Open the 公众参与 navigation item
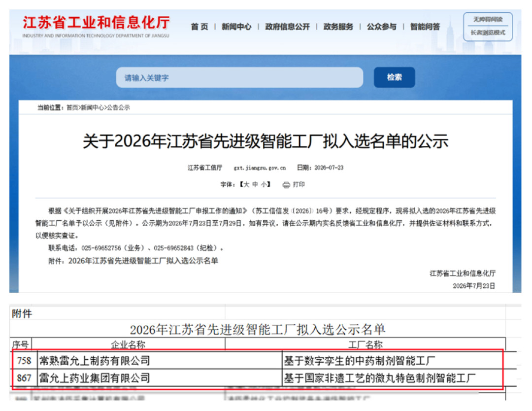This screenshot has width=532, height=411. point(381,27)
